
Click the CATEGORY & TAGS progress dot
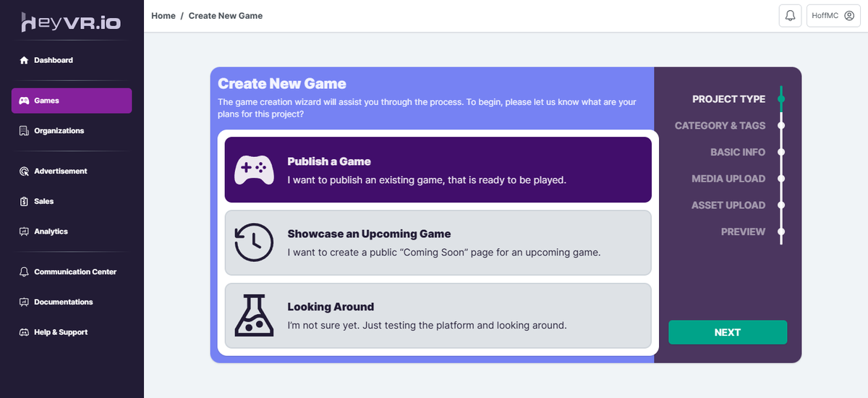pyautogui.click(x=781, y=126)
